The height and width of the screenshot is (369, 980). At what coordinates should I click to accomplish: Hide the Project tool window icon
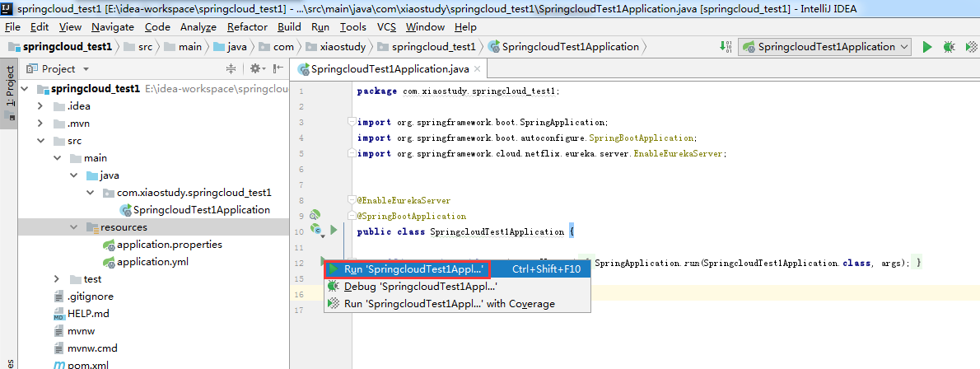point(278,69)
